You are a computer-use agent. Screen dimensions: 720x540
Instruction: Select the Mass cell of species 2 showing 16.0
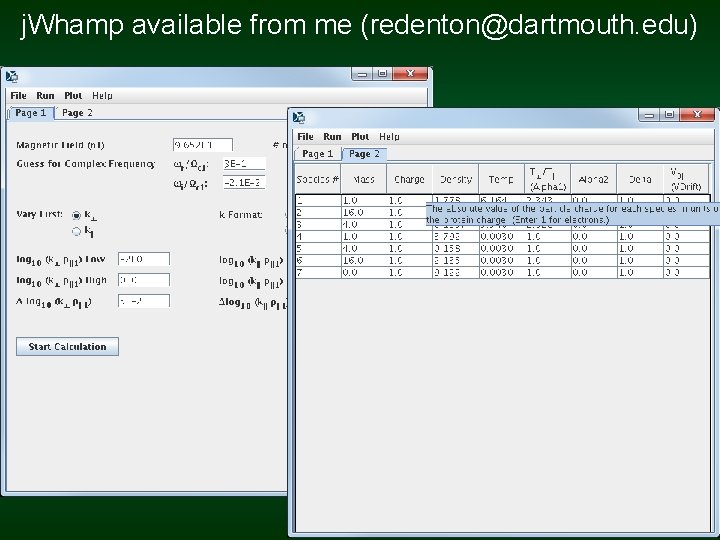pos(364,213)
